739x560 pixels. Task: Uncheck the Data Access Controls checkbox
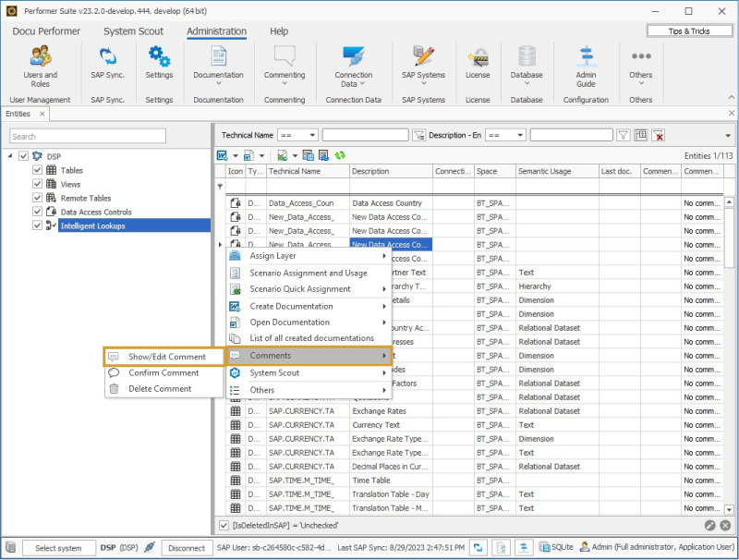tap(37, 212)
